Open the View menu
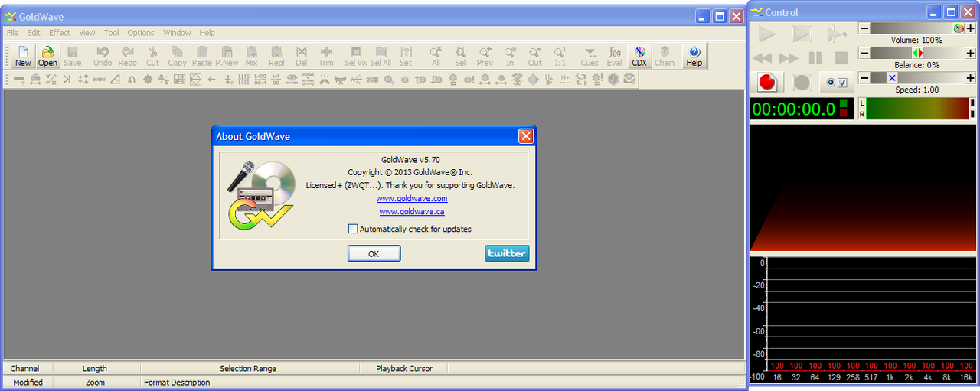The image size is (980, 391). tap(87, 33)
